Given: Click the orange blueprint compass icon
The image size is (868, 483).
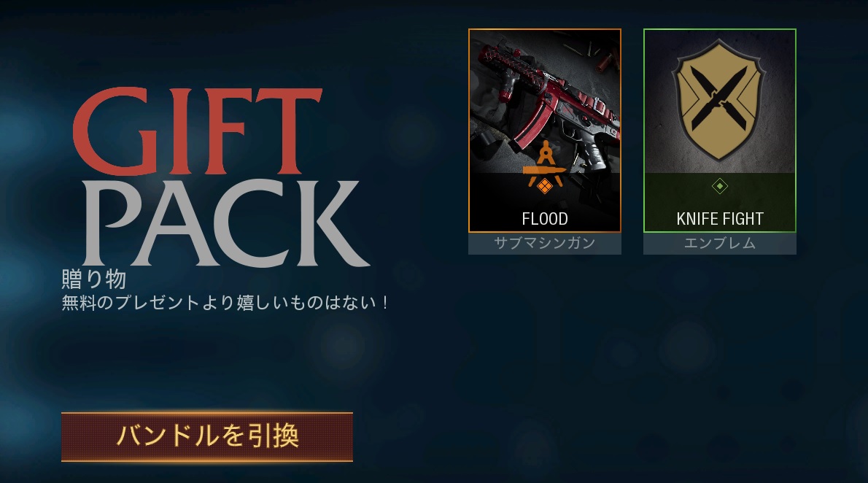Looking at the screenshot, I should coord(545,162).
